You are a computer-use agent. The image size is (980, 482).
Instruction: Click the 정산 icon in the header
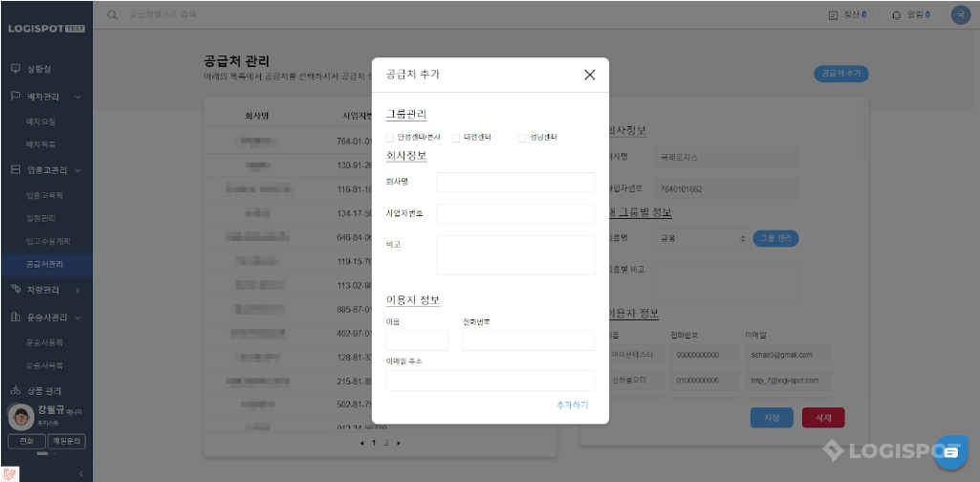(x=833, y=15)
